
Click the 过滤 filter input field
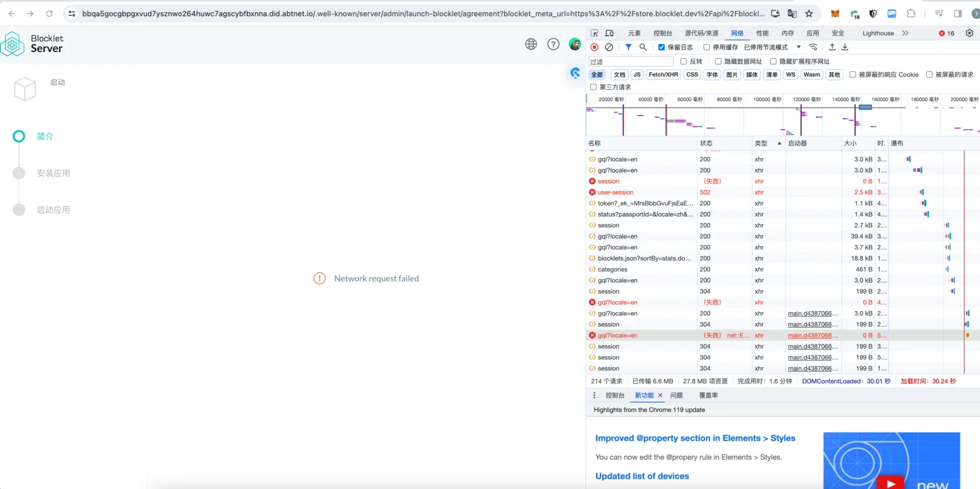631,61
